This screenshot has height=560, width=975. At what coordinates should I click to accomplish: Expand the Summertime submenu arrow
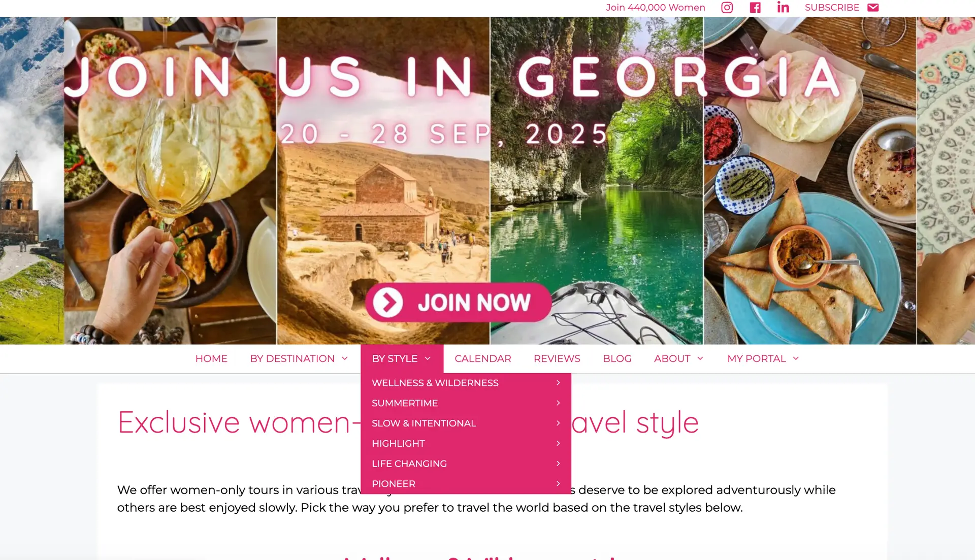pyautogui.click(x=558, y=403)
